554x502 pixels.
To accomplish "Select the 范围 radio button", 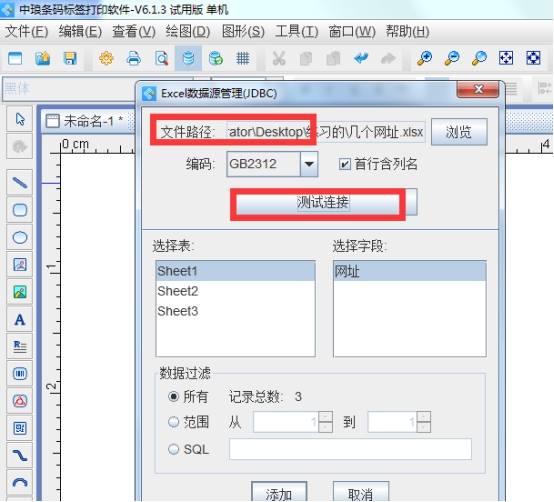I will (173, 422).
